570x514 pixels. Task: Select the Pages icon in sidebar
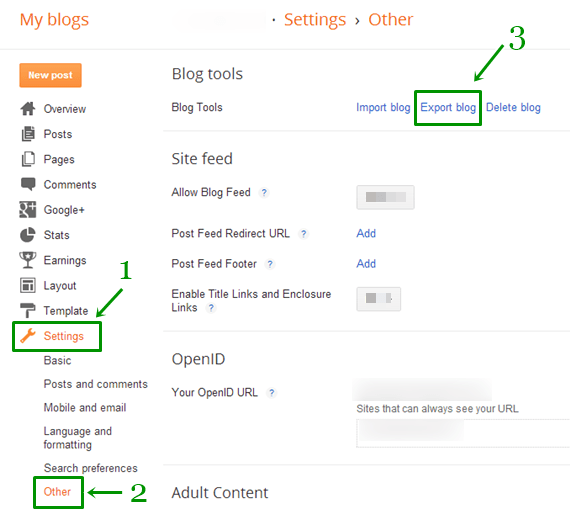tap(28, 159)
